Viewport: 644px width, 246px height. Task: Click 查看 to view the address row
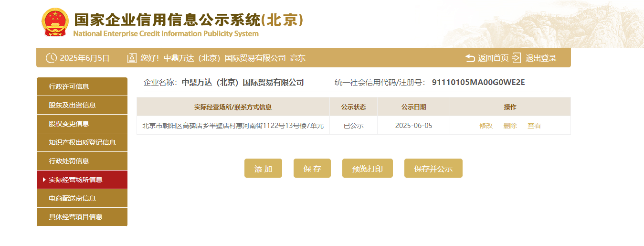tap(534, 126)
